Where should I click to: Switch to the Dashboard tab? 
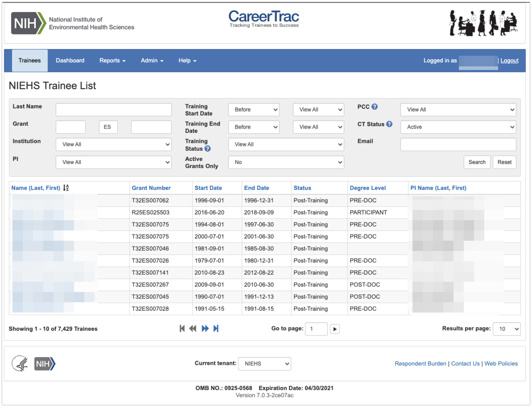tap(70, 61)
